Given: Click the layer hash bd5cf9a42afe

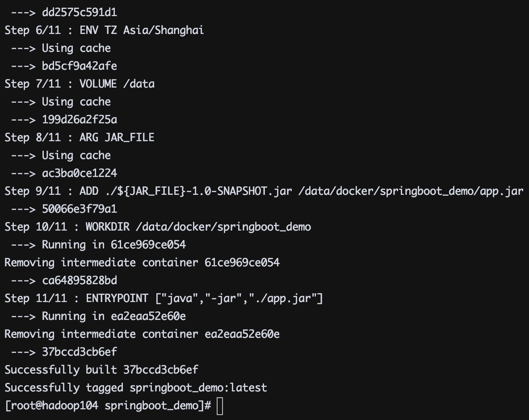Looking at the screenshot, I should 80,66.
